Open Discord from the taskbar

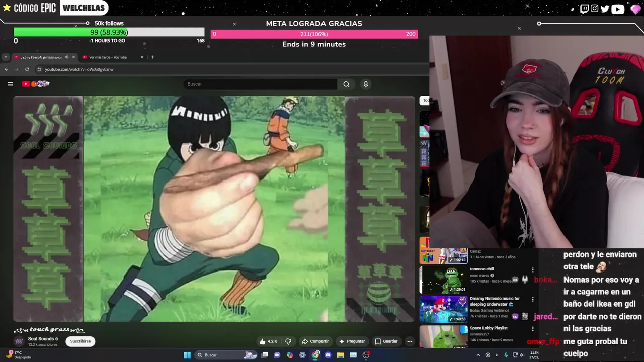coord(328,355)
